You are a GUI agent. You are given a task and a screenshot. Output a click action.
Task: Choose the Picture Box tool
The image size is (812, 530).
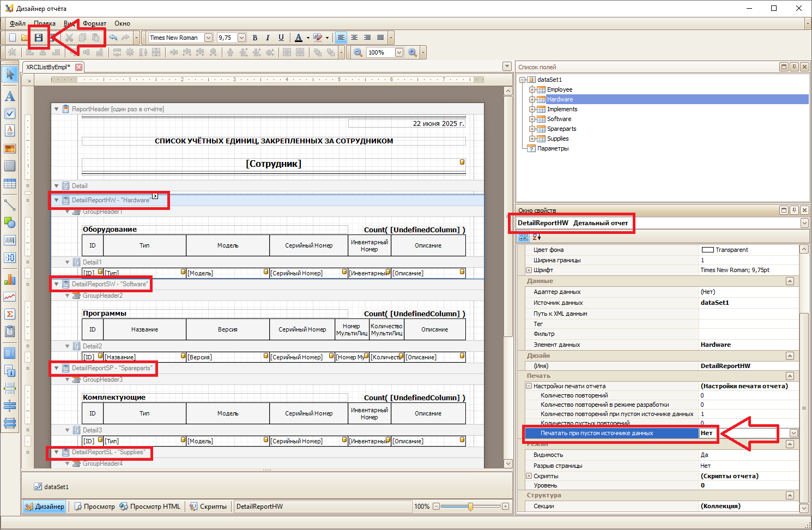tap(10, 148)
